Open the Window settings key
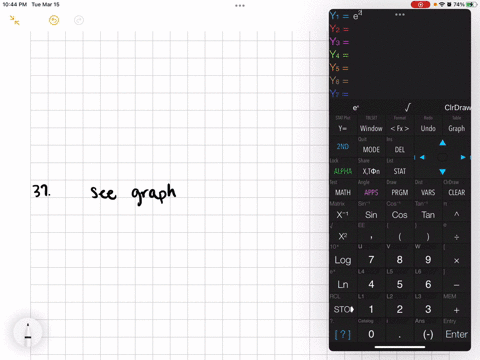Viewport: 480px width, 360px height. (371, 128)
